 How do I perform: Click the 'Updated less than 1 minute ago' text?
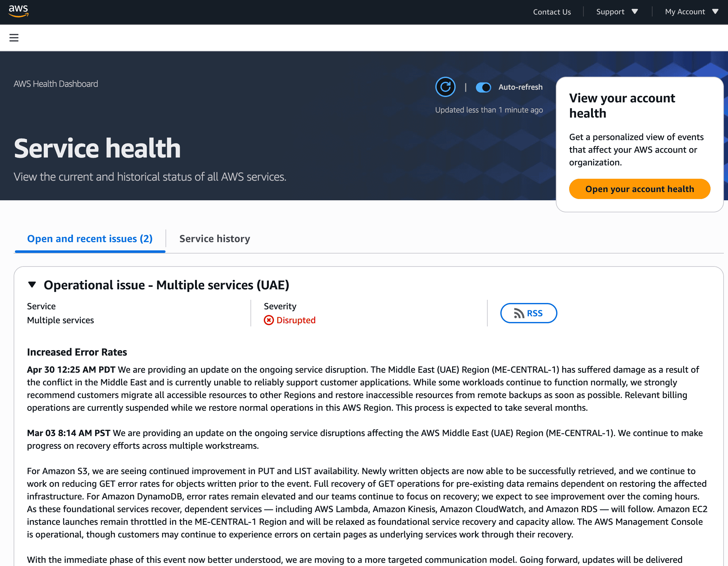point(489,110)
